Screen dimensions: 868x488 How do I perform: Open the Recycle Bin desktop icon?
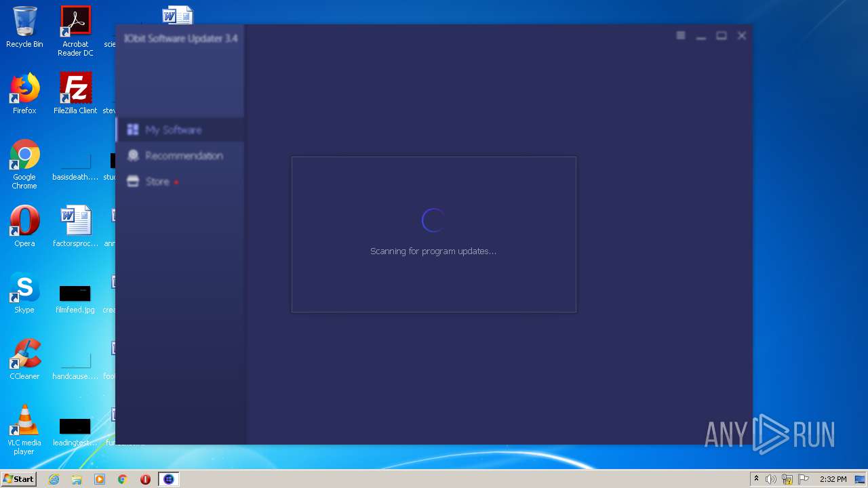point(24,27)
